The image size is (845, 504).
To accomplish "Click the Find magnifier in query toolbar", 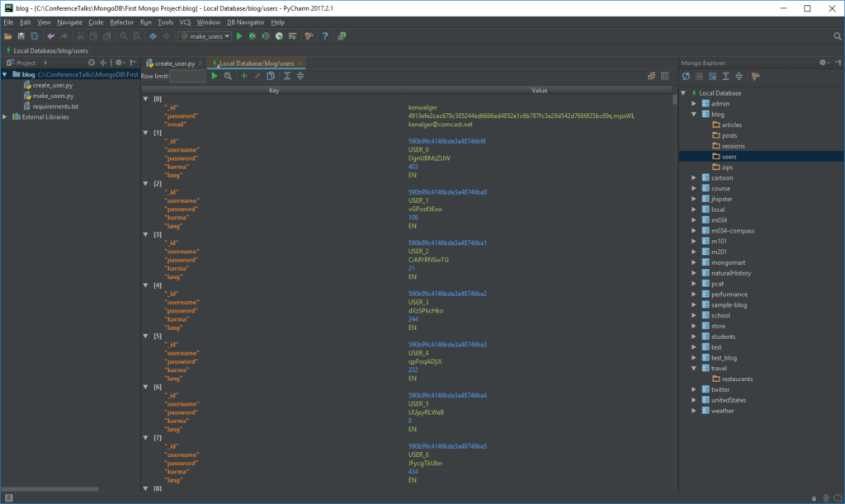I will [228, 76].
